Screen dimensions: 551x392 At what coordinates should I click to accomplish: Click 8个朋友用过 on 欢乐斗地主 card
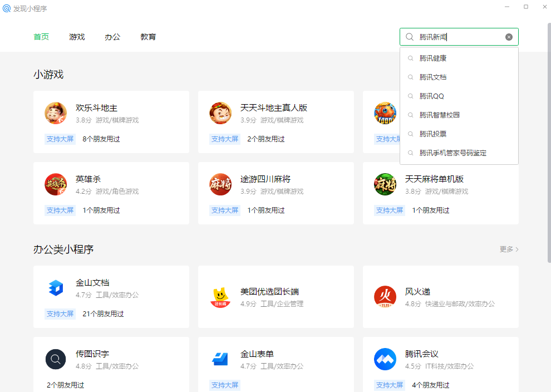(101, 139)
